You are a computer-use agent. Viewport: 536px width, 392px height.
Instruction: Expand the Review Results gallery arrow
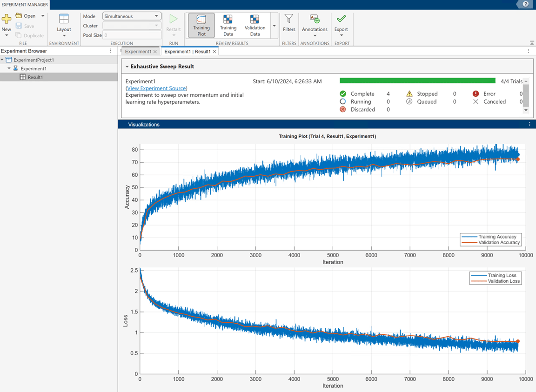(x=274, y=26)
